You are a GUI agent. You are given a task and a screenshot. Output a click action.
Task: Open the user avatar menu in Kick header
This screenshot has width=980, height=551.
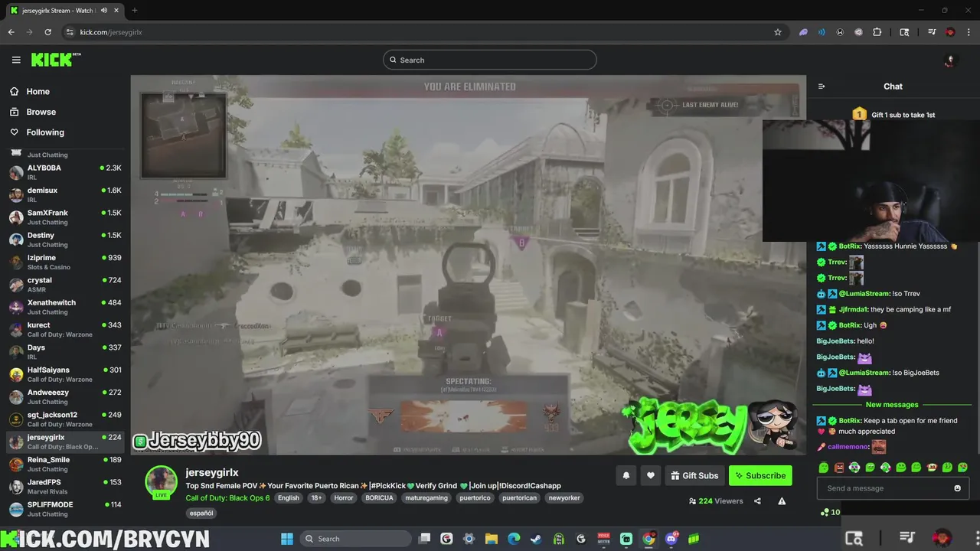tap(950, 60)
